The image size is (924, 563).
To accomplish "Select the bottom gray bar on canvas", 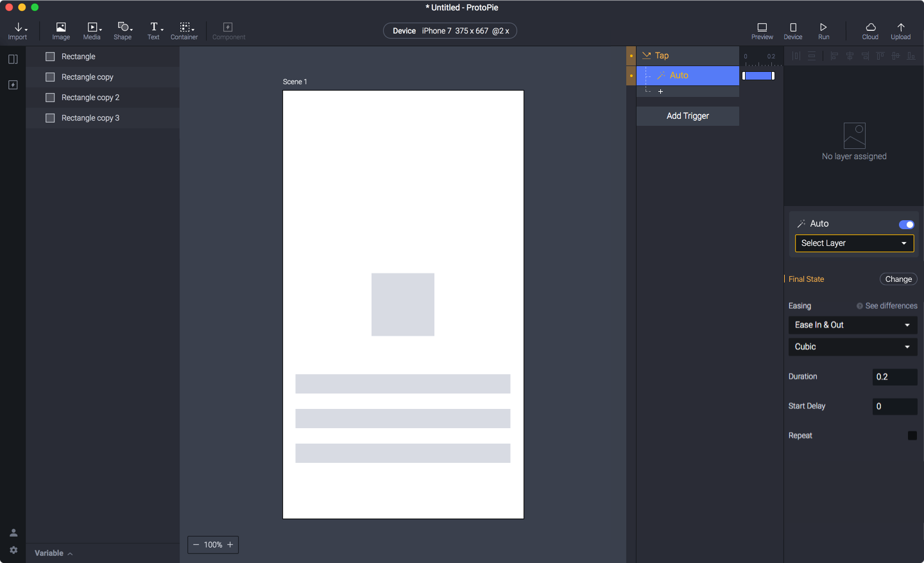I will coord(403,453).
